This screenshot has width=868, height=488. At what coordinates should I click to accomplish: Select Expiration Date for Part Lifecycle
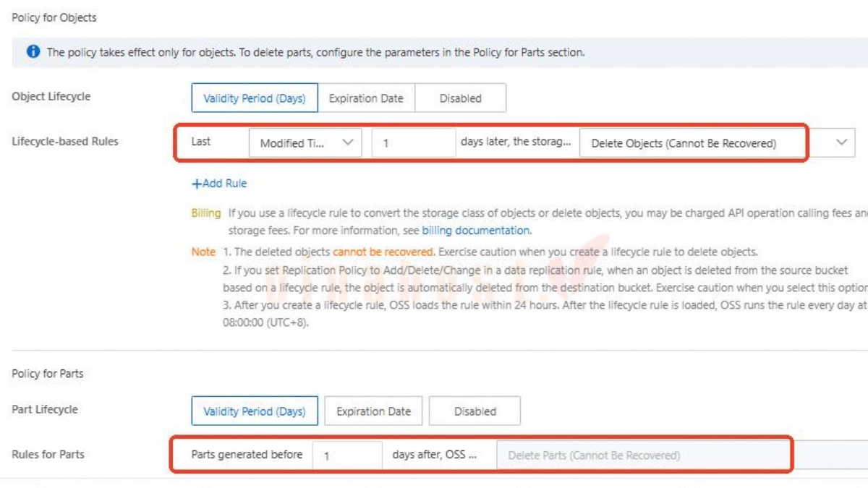[373, 411]
